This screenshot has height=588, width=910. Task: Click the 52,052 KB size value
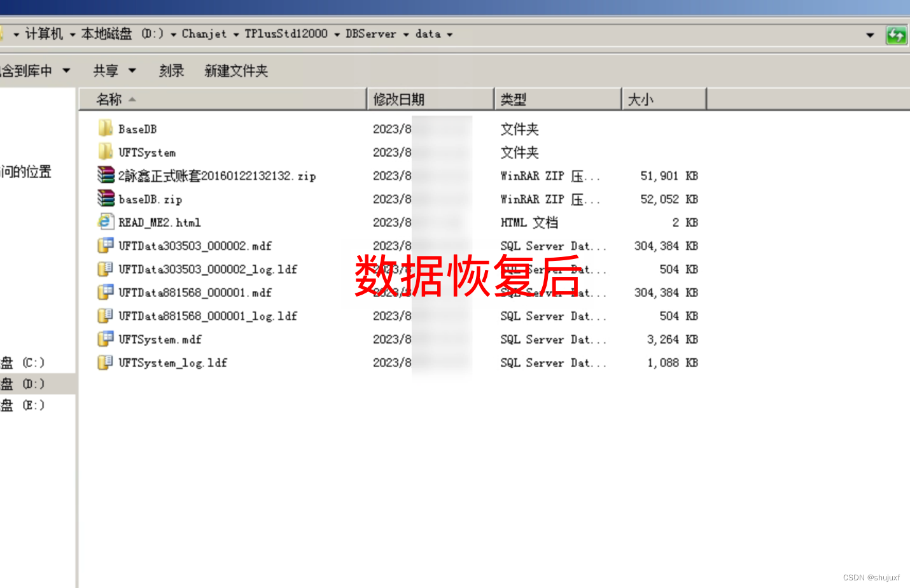pos(669,199)
